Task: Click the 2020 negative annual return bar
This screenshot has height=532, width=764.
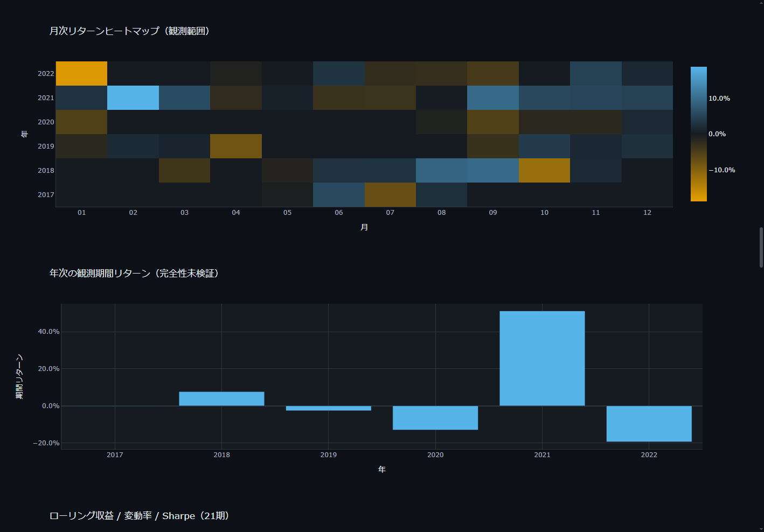Action: click(435, 418)
